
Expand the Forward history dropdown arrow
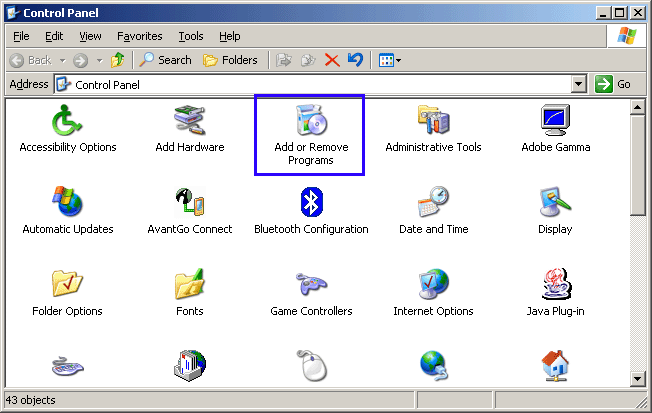point(100,61)
